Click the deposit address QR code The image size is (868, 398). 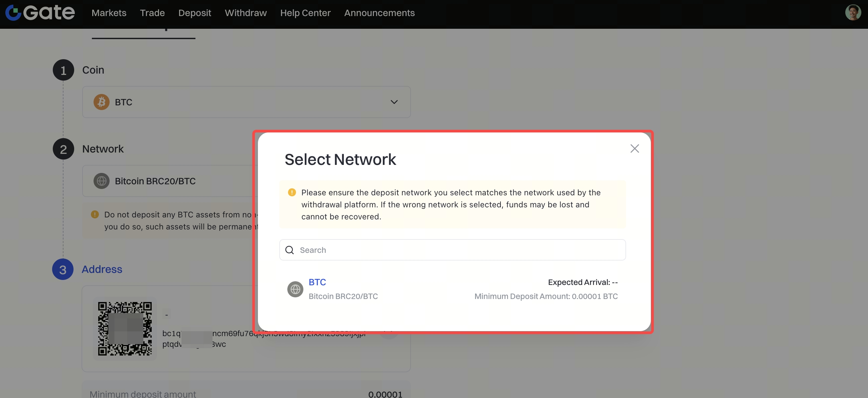coord(125,328)
